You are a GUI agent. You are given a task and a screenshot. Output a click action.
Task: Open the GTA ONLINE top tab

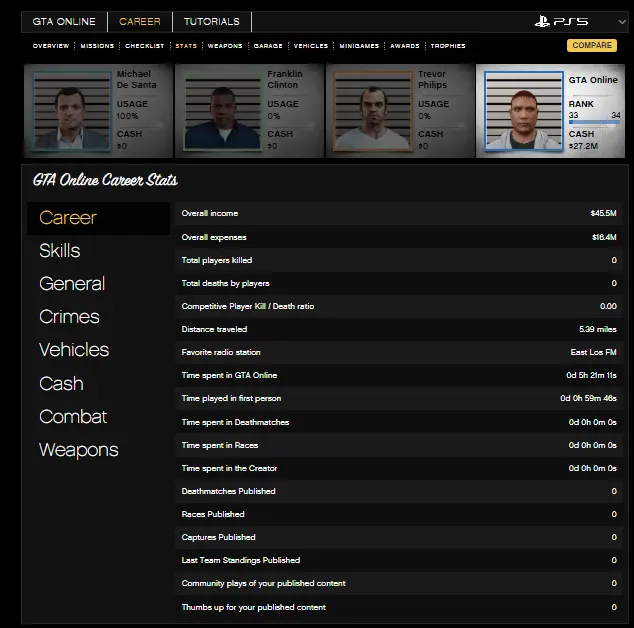(64, 21)
